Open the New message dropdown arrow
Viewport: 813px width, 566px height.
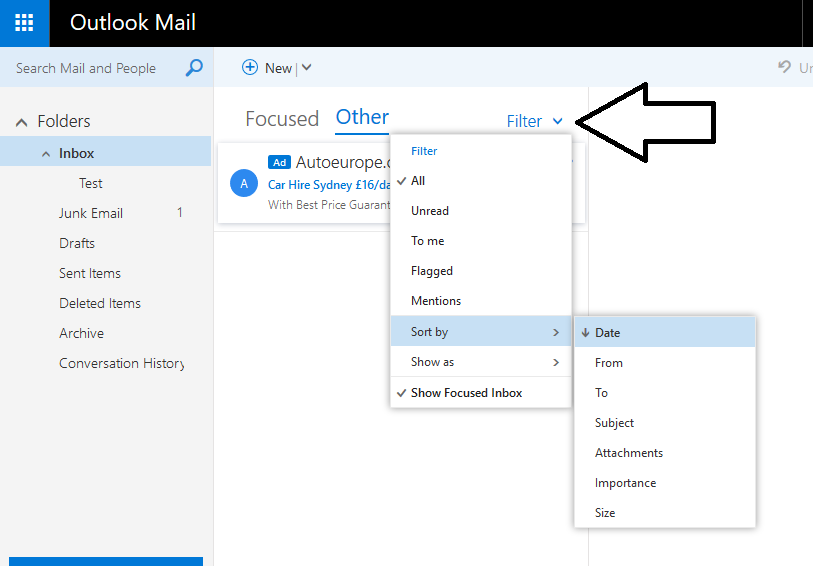(306, 67)
